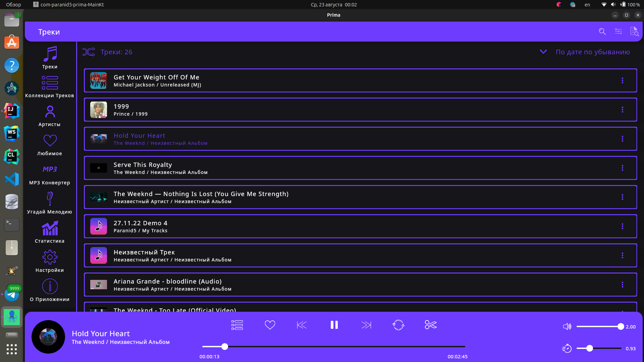Open the track trimming scissors tool
Viewport: 644px width, 362px height.
(x=430, y=325)
